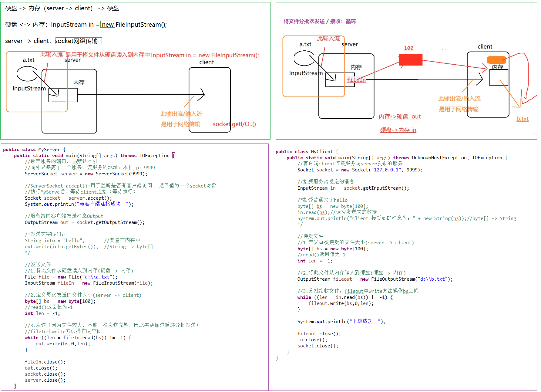Click the underlined red fileIn label
Image resolution: width=541 pixels, height=392 pixels.
coord(356,80)
